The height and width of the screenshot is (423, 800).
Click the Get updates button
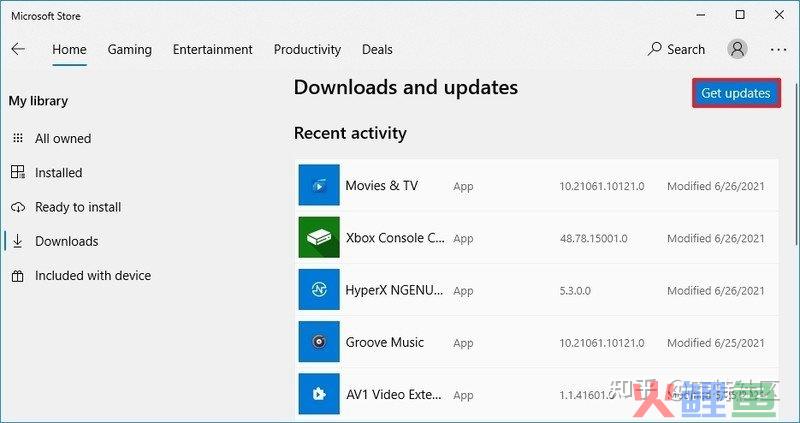click(x=736, y=93)
